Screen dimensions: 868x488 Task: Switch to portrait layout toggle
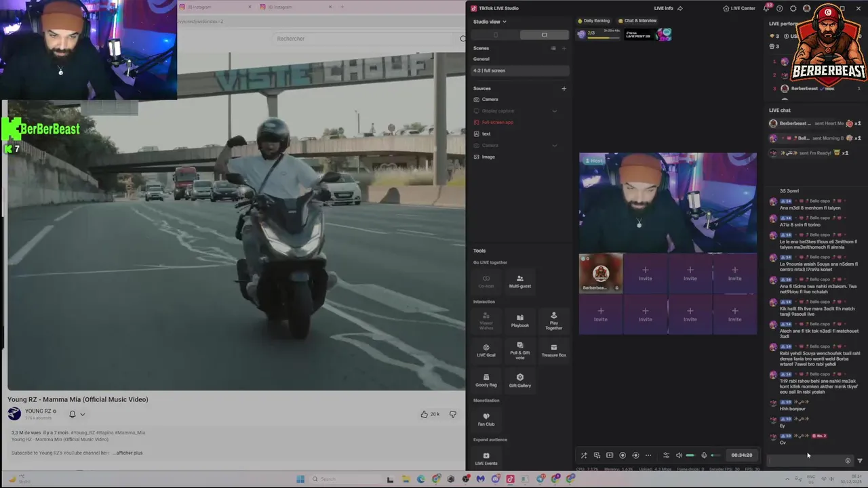click(496, 35)
